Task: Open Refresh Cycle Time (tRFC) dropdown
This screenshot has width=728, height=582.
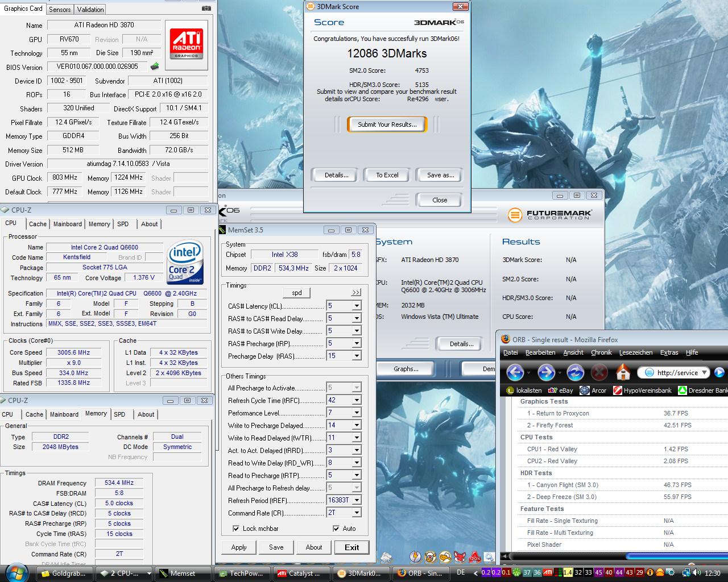Action: 357,400
